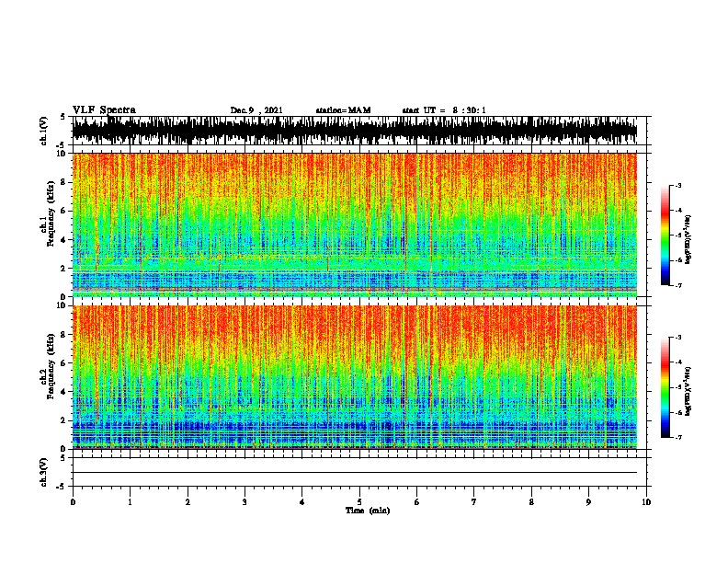Click the ch.2 frequency tick "6"

(x=63, y=363)
